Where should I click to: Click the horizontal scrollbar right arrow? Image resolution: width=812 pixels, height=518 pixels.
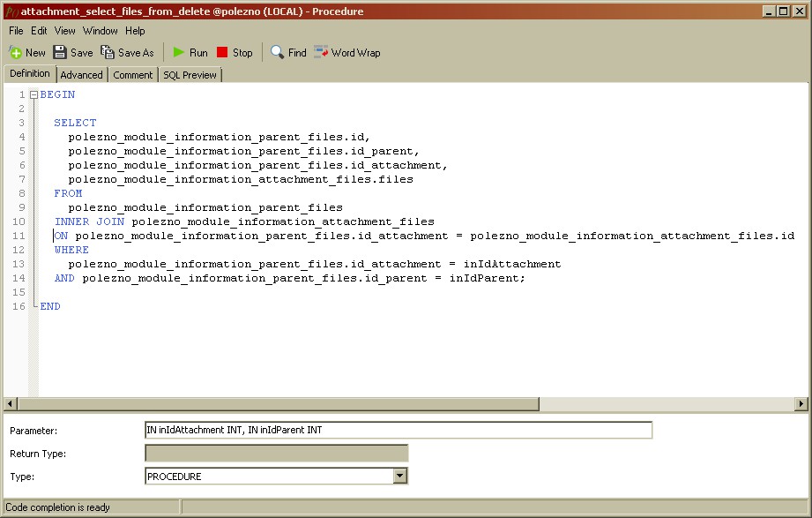click(801, 403)
